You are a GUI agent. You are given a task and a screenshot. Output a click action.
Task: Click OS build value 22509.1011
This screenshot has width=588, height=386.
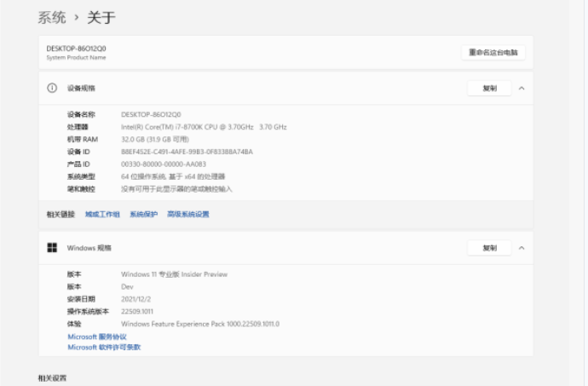click(x=137, y=311)
